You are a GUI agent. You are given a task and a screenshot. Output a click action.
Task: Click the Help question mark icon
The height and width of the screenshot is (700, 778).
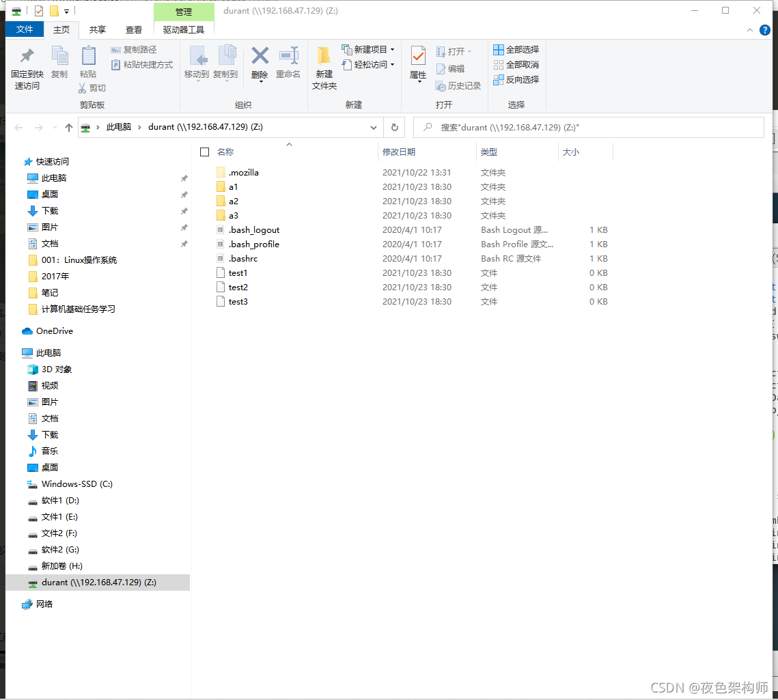[x=764, y=30]
